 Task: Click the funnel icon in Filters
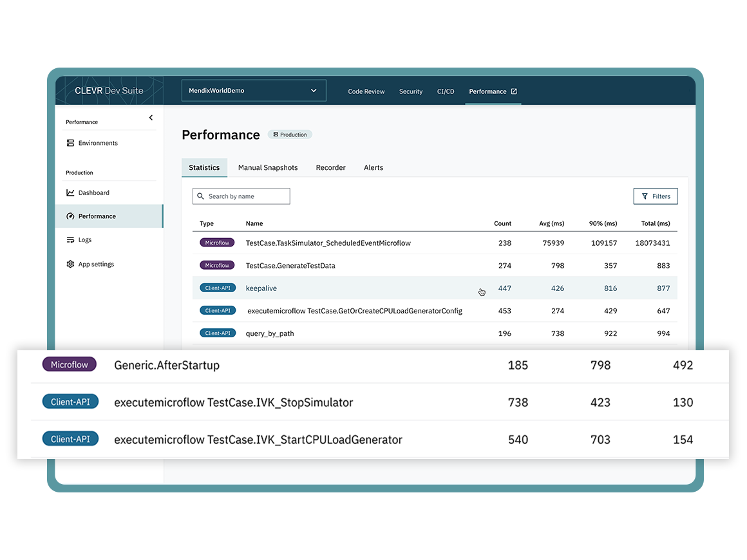pyautogui.click(x=645, y=196)
